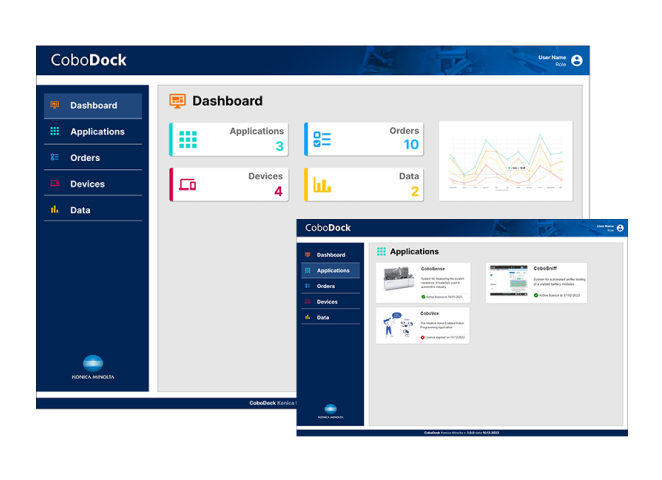Click the teal grid icon on the Applications card
Viewport: 662px width, 480px height.
coord(188,140)
